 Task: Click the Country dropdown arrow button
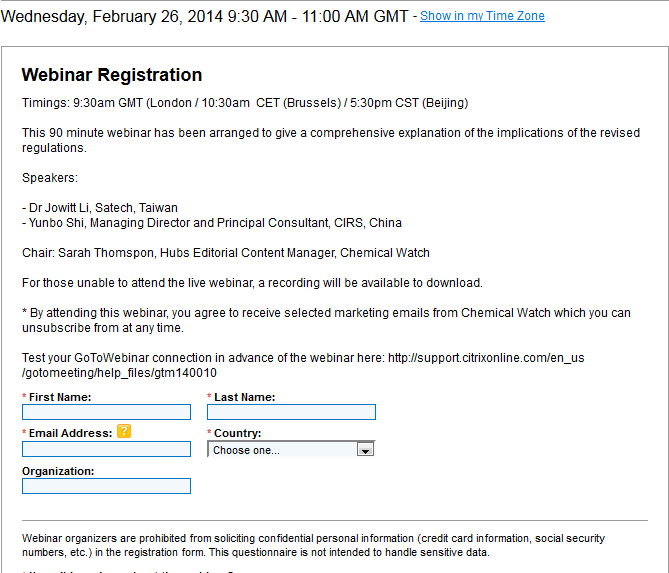365,450
